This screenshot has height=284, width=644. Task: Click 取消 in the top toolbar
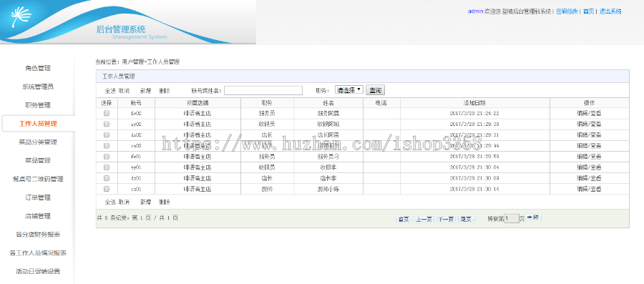point(124,90)
